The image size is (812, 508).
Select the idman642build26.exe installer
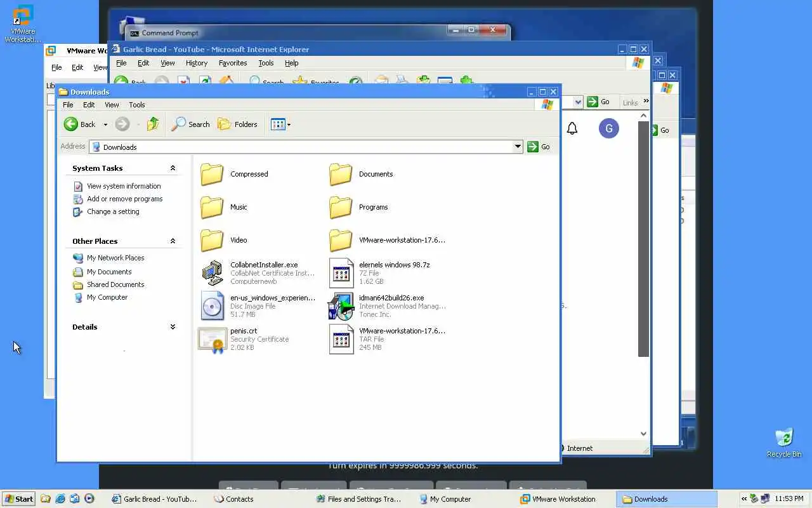[x=387, y=306]
